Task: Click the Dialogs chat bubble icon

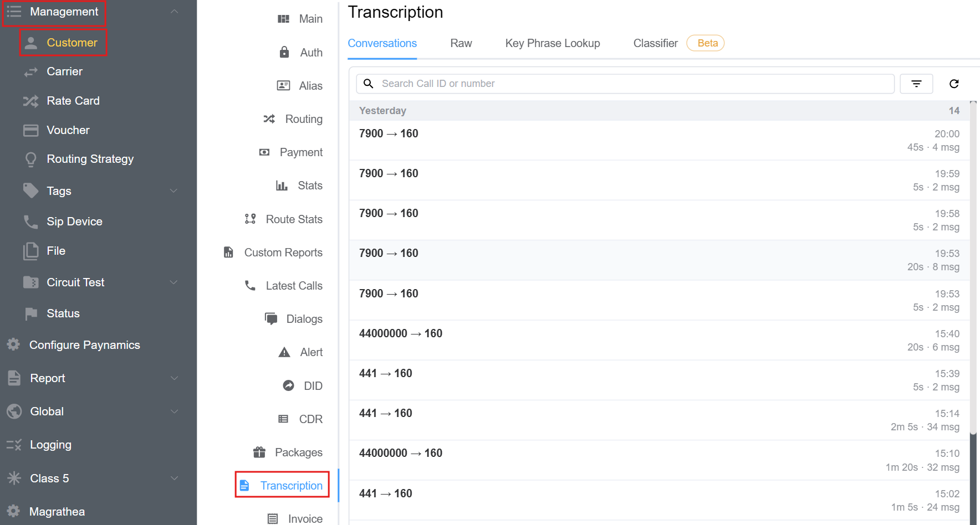Action: pos(271,319)
